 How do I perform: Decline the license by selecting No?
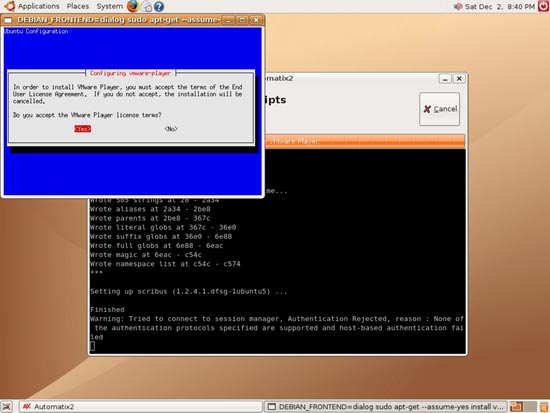pyautogui.click(x=171, y=129)
